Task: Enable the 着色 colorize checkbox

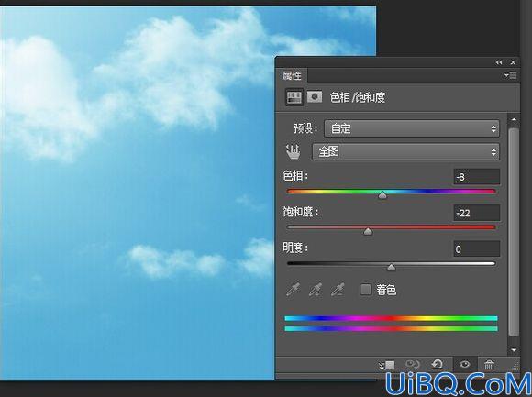Action: coord(365,290)
